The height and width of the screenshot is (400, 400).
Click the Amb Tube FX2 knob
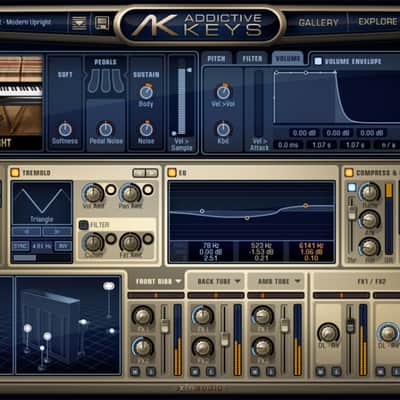263,347
